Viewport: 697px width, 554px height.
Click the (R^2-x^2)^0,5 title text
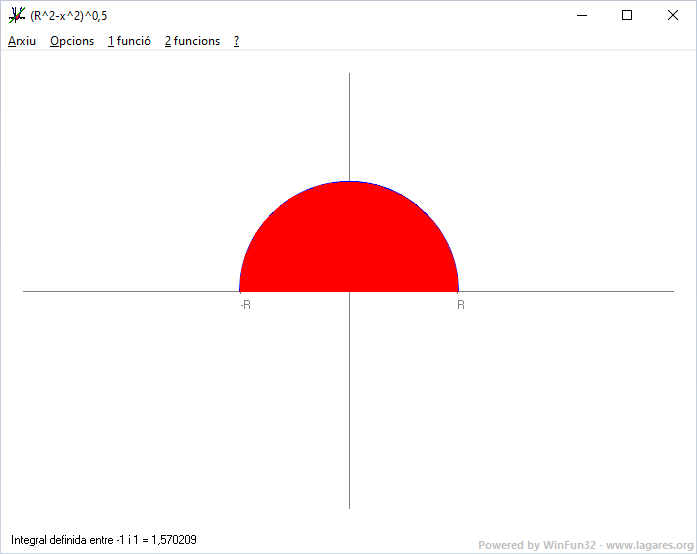[x=69, y=15]
